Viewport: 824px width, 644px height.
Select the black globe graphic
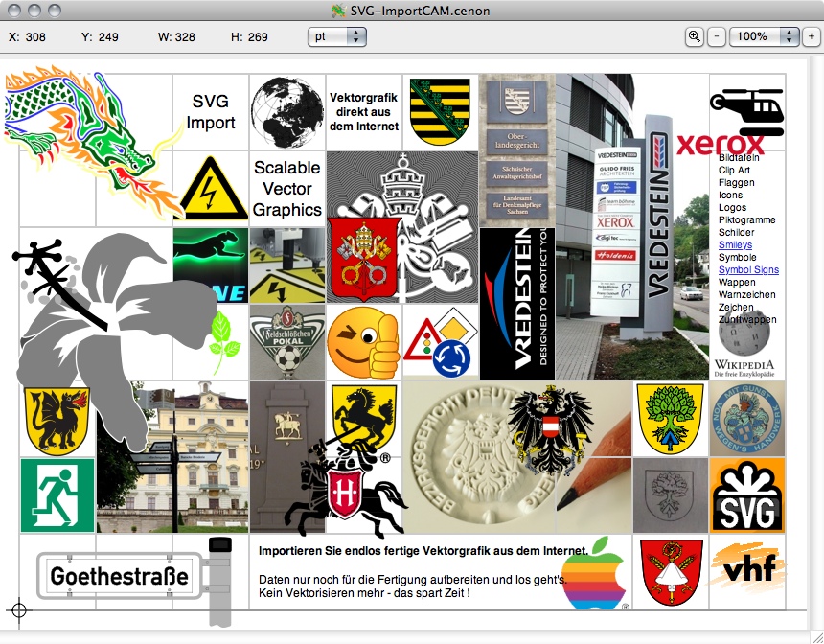pos(286,112)
